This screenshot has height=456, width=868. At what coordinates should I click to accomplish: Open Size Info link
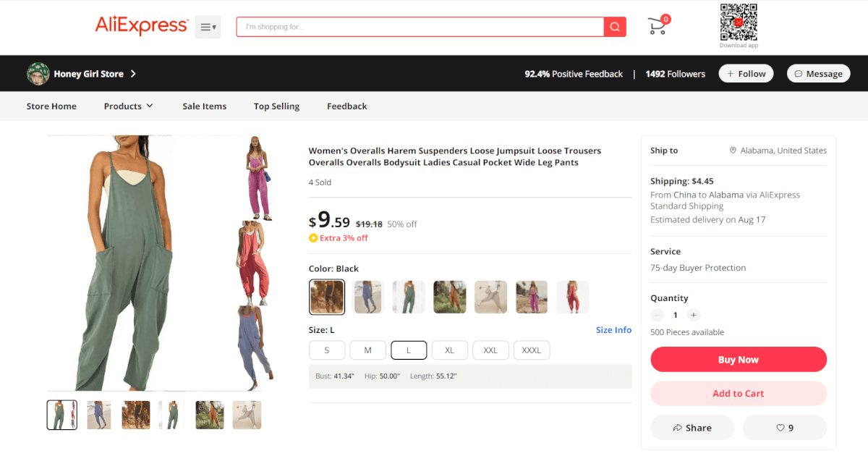(x=613, y=330)
